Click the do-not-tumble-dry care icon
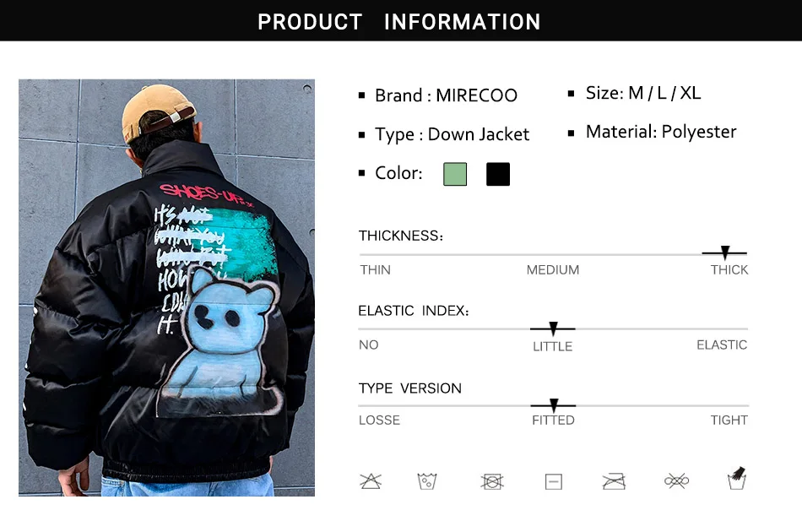Viewport: 802px width, 532px height. [492, 481]
